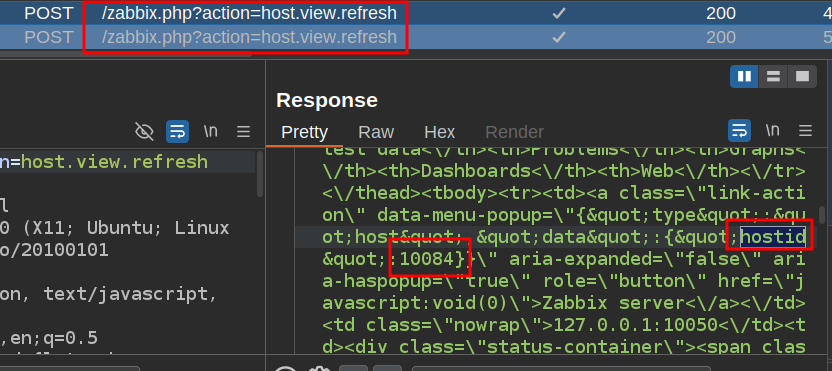Toggle \n characters display in request panel
This screenshot has width=832, height=371.
coord(211,131)
